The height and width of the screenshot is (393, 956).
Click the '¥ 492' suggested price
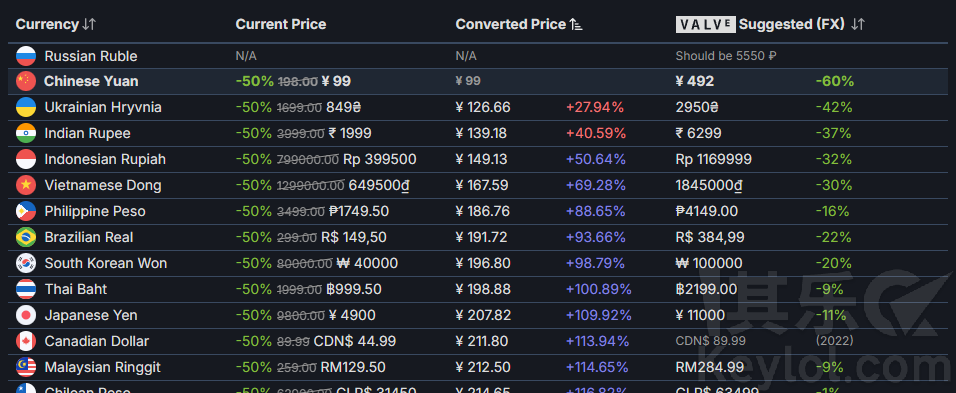[x=694, y=81]
